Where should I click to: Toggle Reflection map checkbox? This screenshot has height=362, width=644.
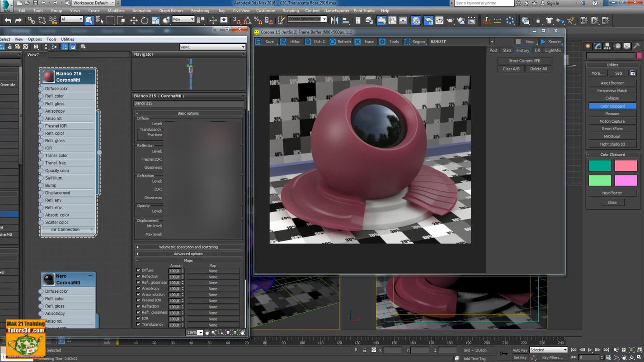tap(138, 276)
